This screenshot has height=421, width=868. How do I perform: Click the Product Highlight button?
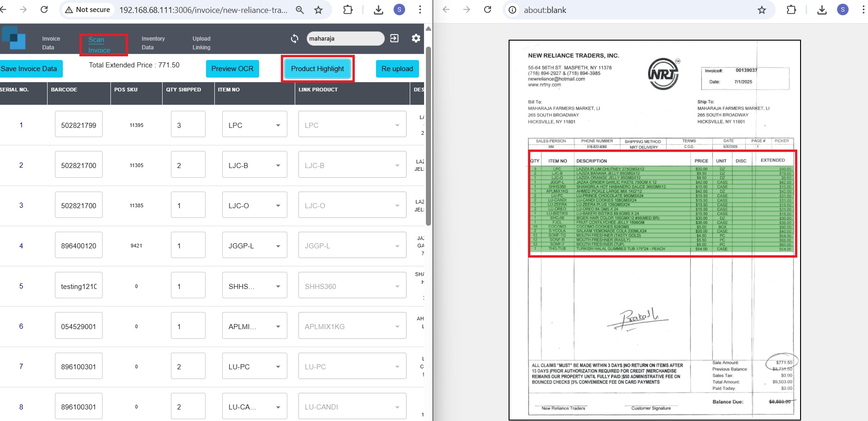[x=317, y=69]
